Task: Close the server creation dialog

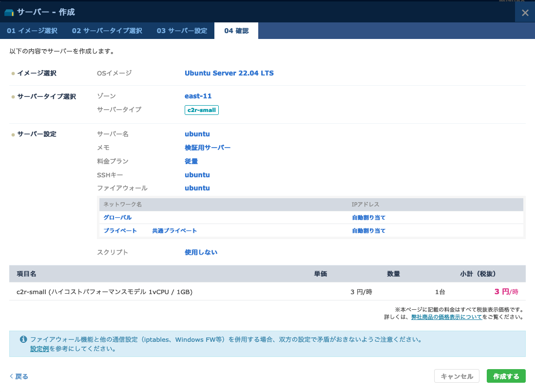Action: point(525,13)
